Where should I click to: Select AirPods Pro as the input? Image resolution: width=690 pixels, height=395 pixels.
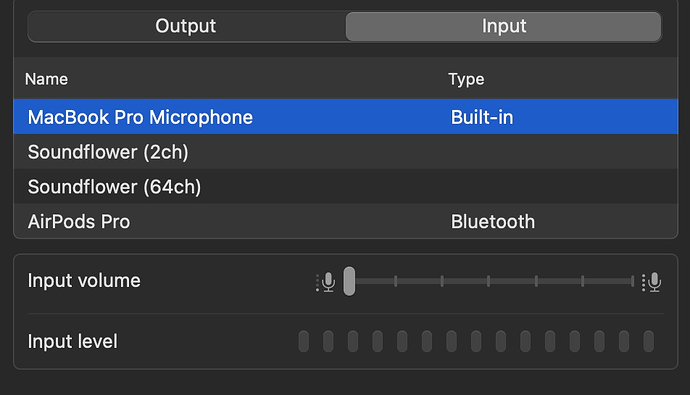345,221
